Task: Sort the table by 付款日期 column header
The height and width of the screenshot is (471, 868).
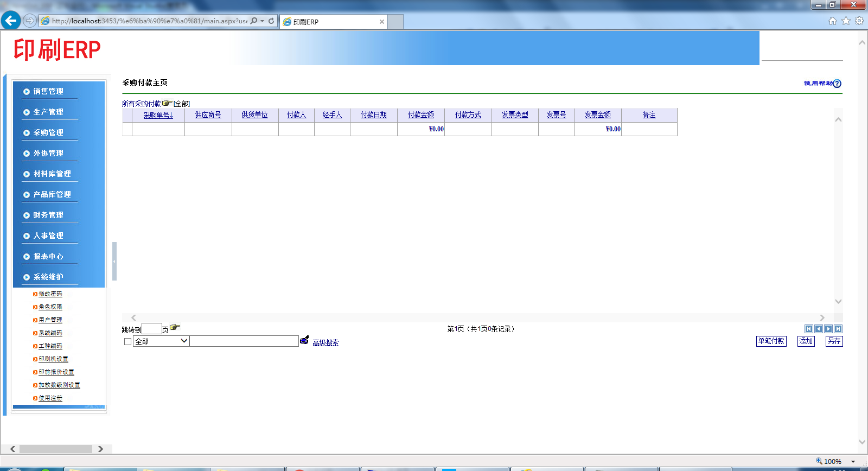Action: [374, 115]
